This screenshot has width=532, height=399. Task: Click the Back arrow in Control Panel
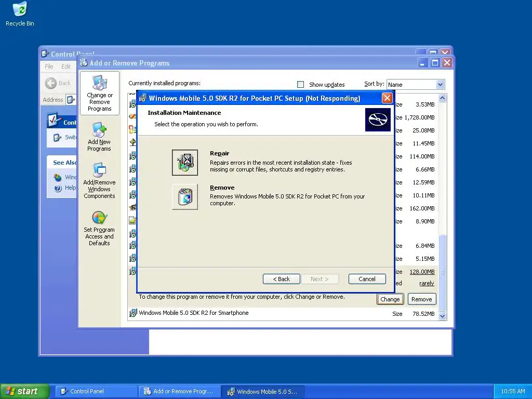point(51,83)
